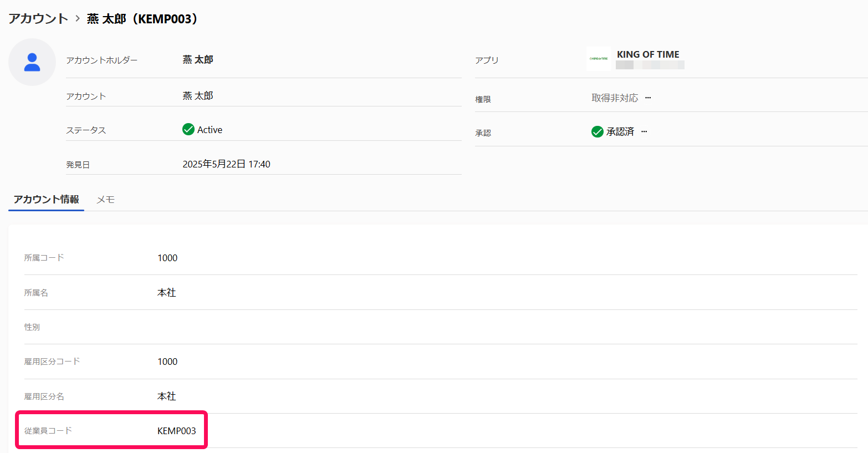Click the 従業員コード label
This screenshot has width=868, height=453.
click(48, 430)
